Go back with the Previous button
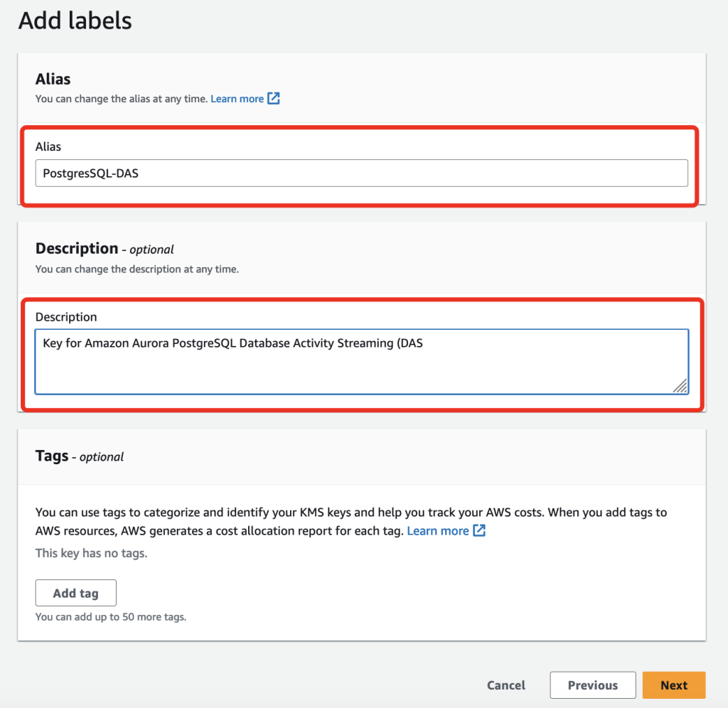Screen dimensions: 728x708 pos(593,685)
